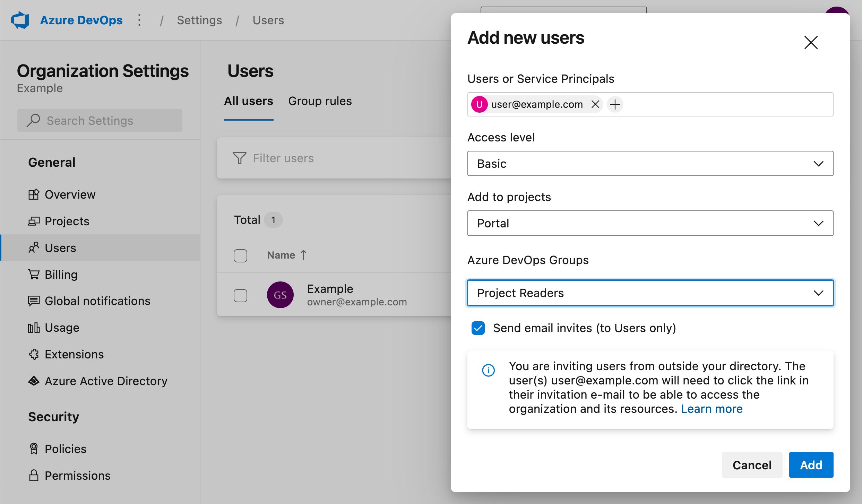Open Extensions in the settings sidebar

[100, 354]
